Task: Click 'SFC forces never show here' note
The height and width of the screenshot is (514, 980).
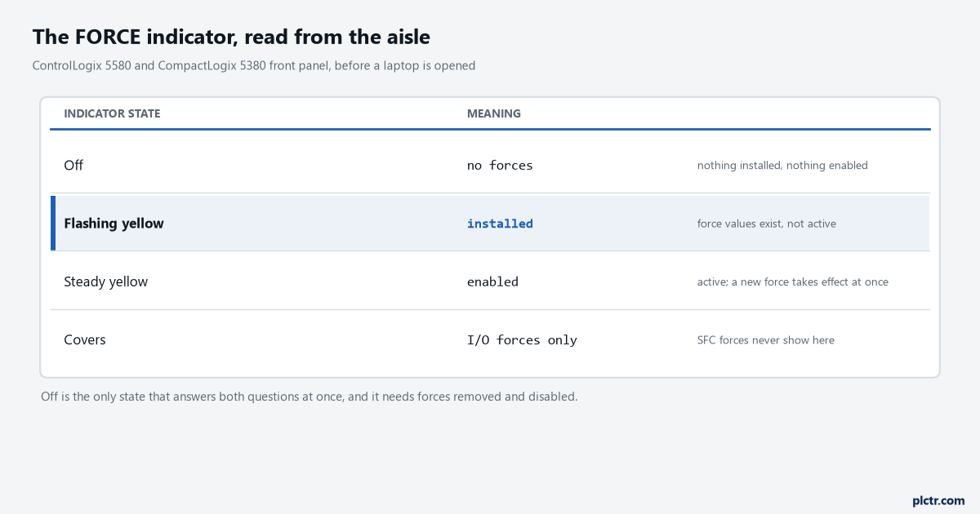Action: pyautogui.click(x=766, y=340)
